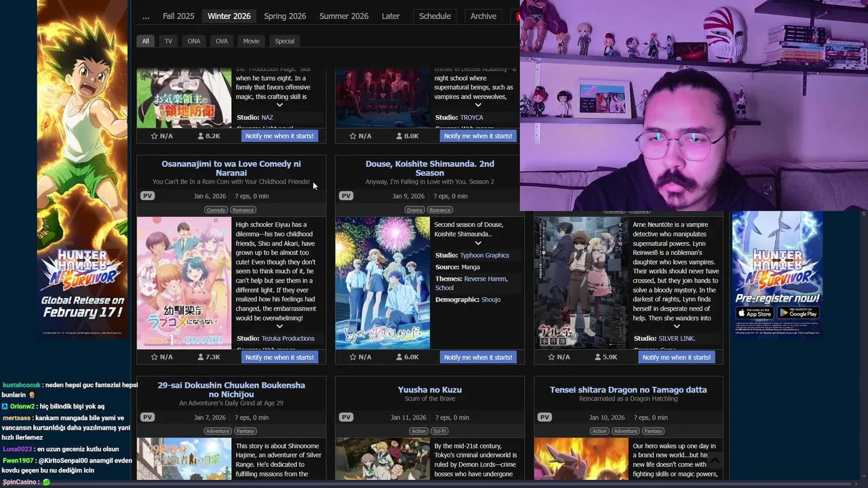
Task: Select the Winter 2026 season tab
Action: pyautogui.click(x=229, y=16)
